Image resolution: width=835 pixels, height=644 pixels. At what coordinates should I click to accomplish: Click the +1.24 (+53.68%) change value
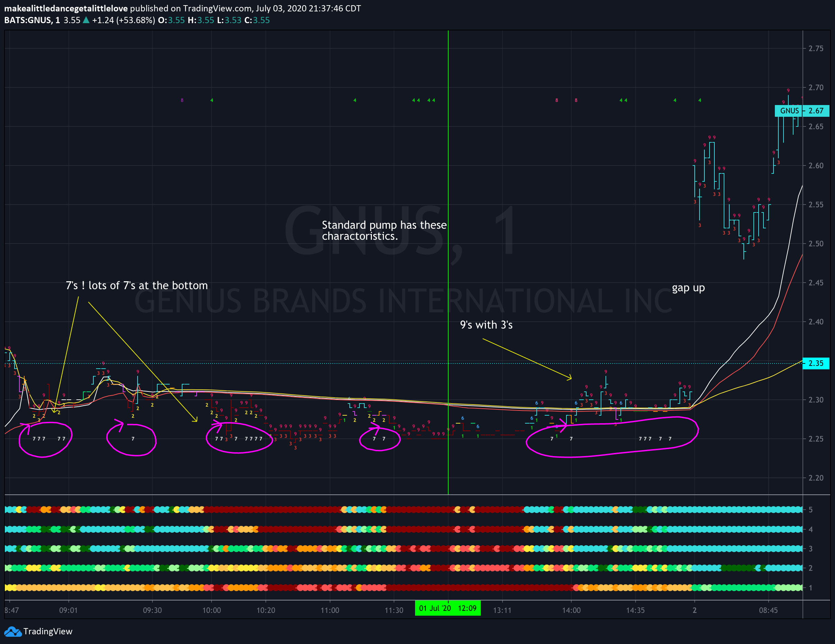(123, 20)
